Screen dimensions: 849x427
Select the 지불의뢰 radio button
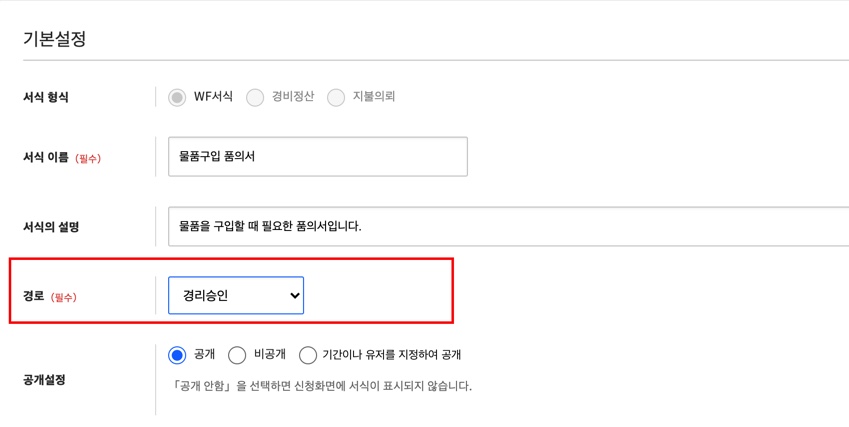coord(336,97)
